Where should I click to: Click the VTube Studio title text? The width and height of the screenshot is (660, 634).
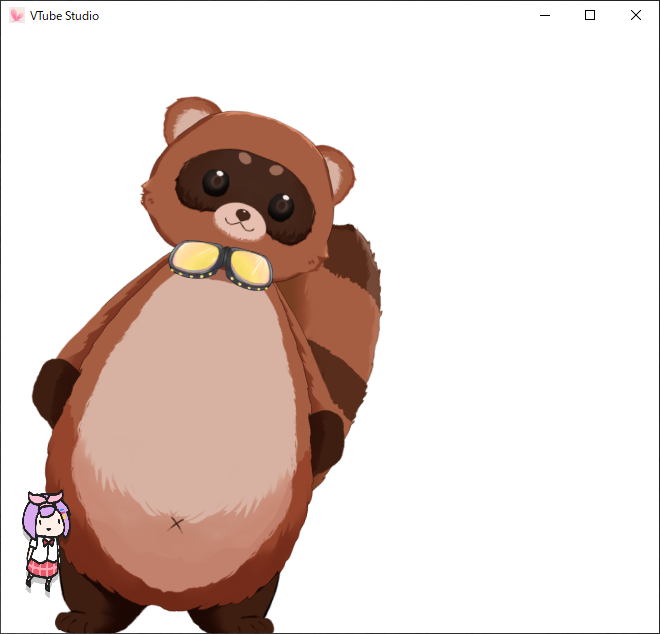64,16
